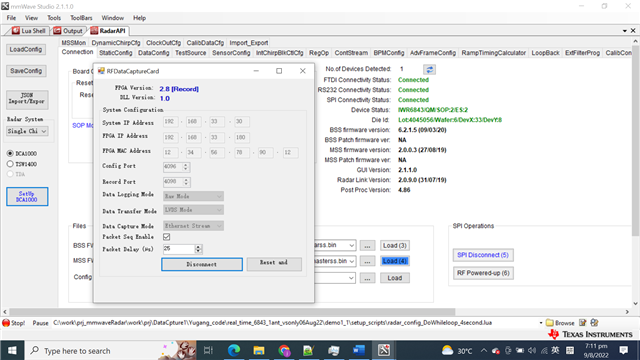Expand the BSS firmware file dropdown
640x360 pixels.
click(351, 245)
